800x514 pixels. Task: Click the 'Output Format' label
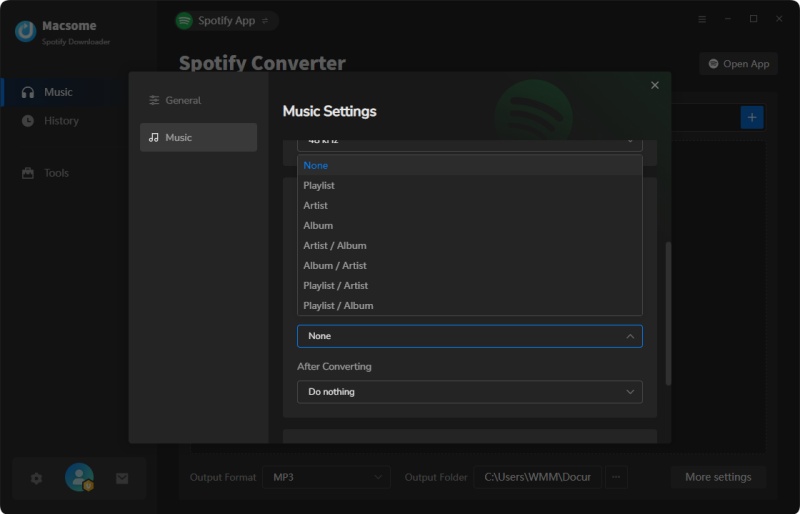tap(223, 477)
